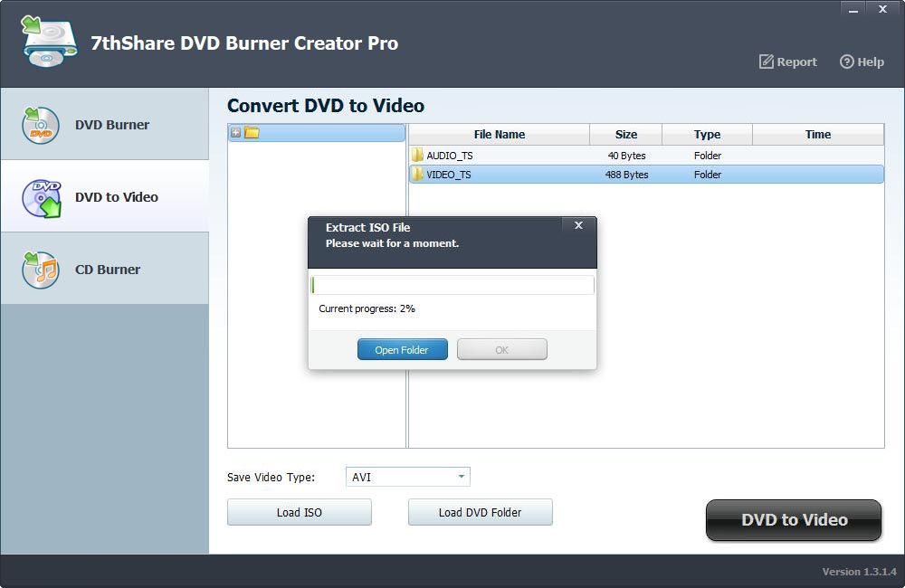Click the DVD Burner disc icon
The height and width of the screenshot is (588, 905).
click(41, 125)
